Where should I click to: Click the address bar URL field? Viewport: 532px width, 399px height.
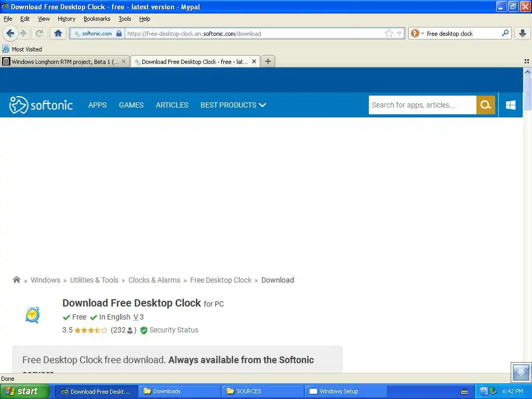pyautogui.click(x=255, y=34)
